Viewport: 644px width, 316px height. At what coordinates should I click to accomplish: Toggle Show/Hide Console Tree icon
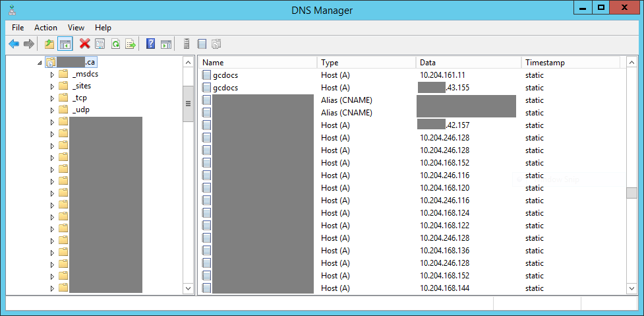65,44
